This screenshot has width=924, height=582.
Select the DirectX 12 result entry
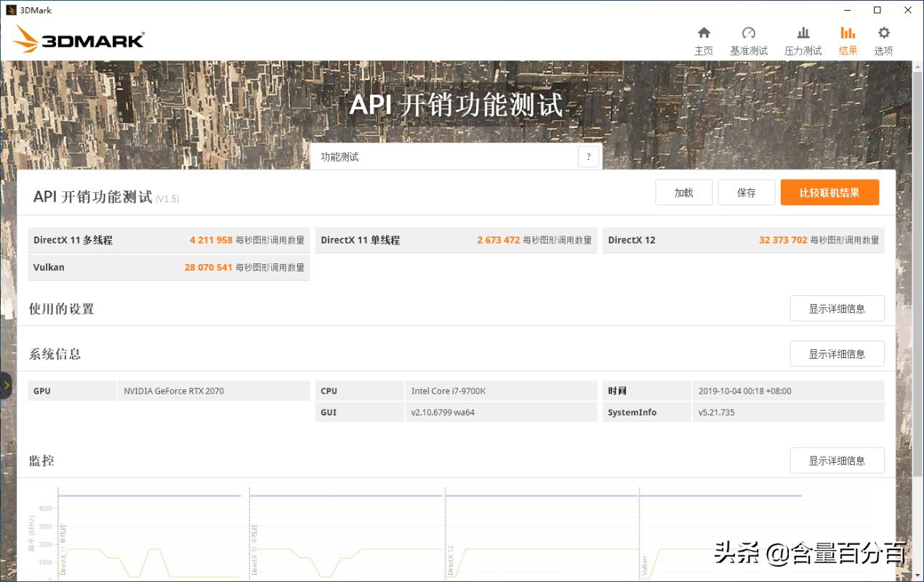tap(744, 239)
